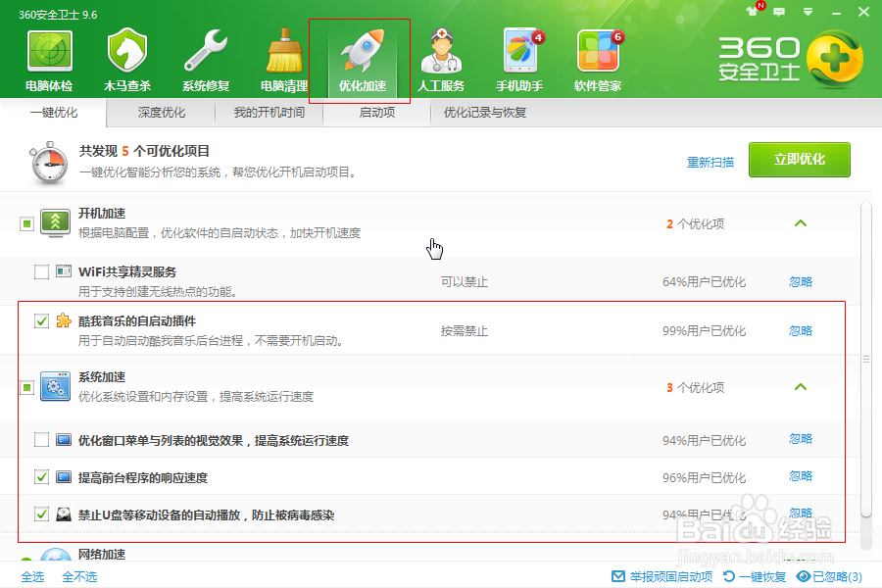Uncheck 提高前台程序的响应速度 option

point(42,476)
